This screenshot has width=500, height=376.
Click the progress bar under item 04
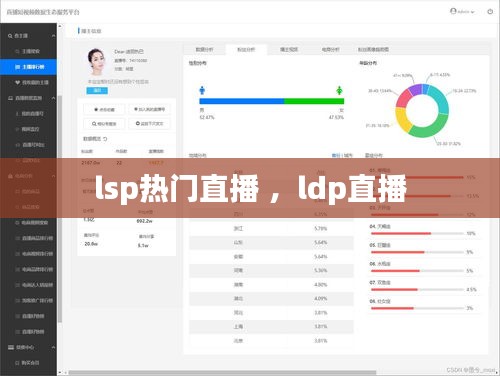tap(417, 233)
